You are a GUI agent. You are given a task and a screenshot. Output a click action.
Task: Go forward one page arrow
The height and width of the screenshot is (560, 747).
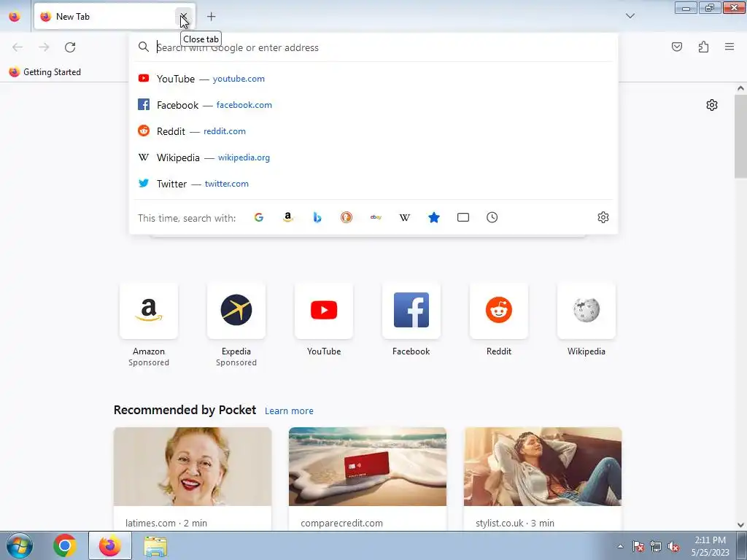(44, 47)
